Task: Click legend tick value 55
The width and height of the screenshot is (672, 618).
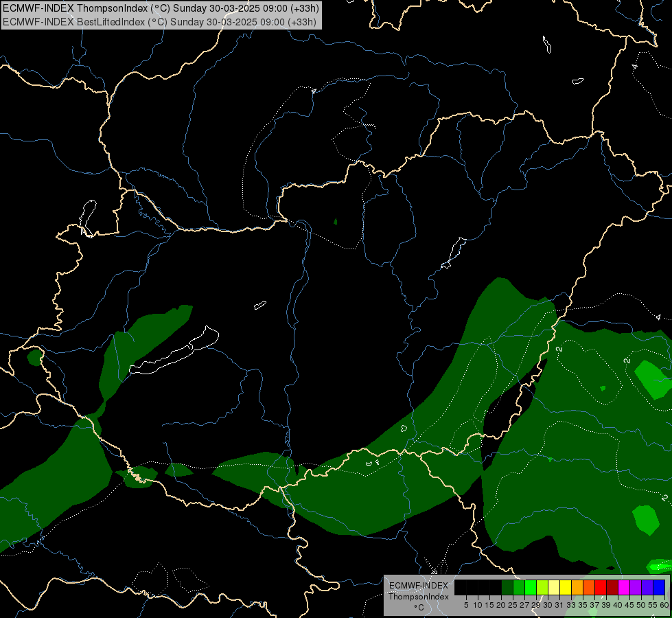Action: (653, 605)
